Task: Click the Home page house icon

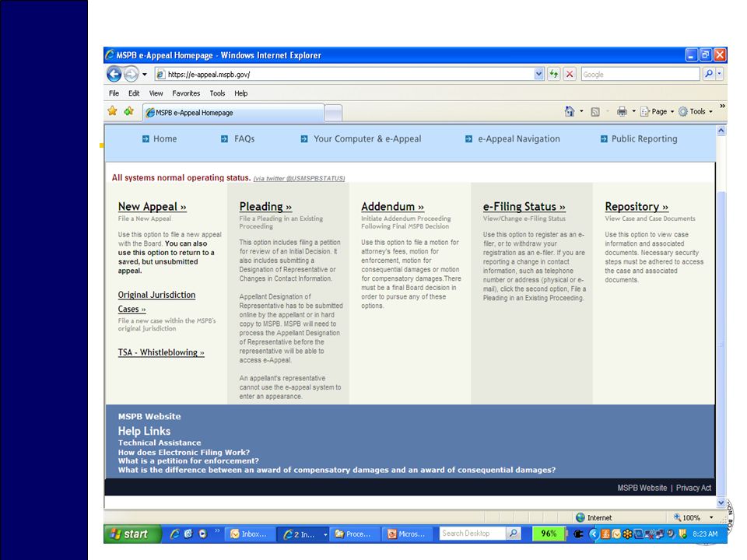Action: (570, 111)
